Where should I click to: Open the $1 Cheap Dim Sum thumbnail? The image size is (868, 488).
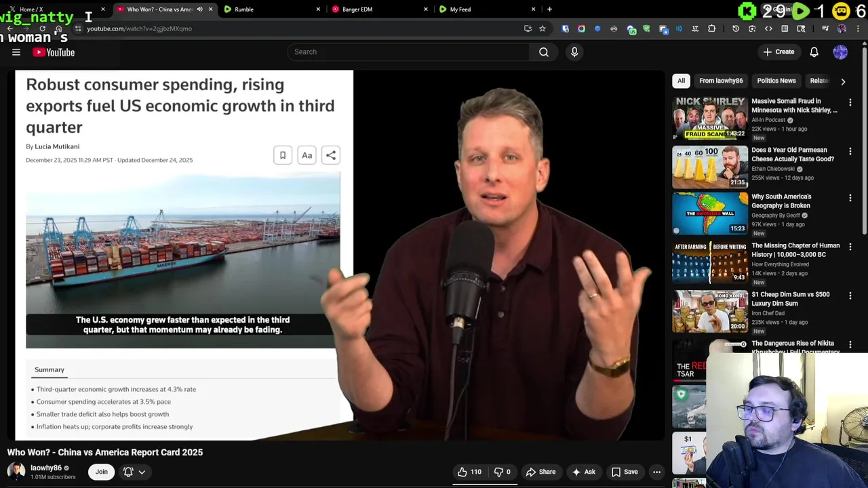tap(710, 311)
